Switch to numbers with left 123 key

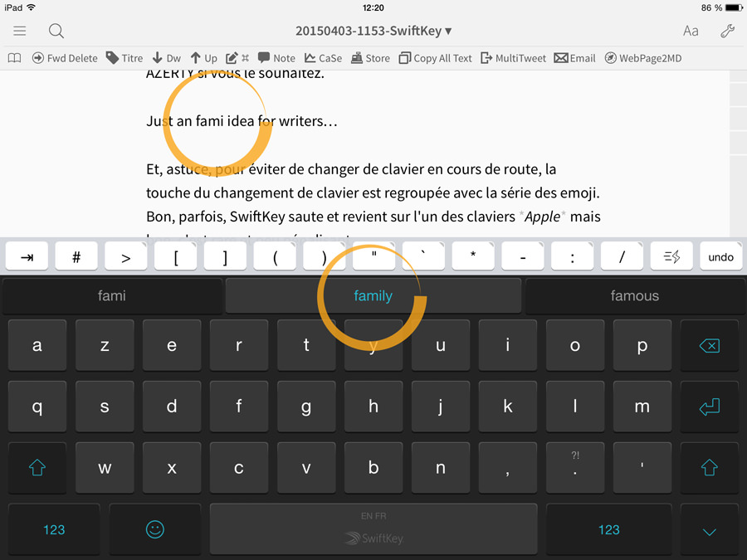pyautogui.click(x=54, y=529)
